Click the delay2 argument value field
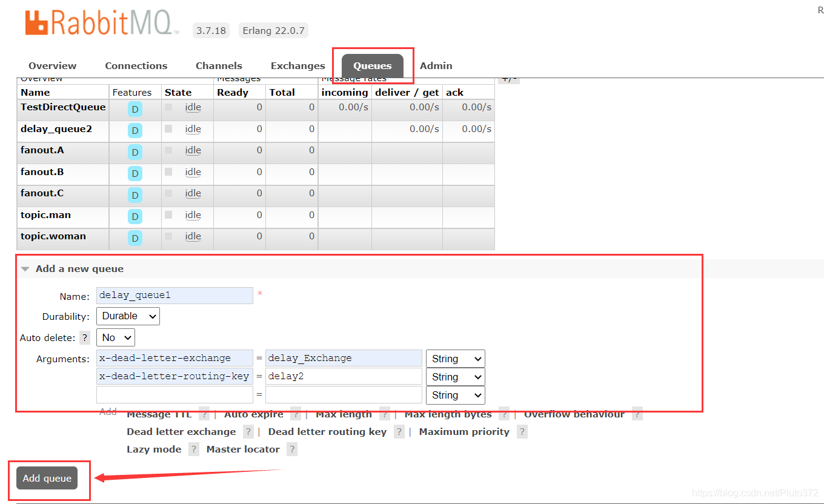Image resolution: width=824 pixels, height=504 pixels. pos(344,376)
